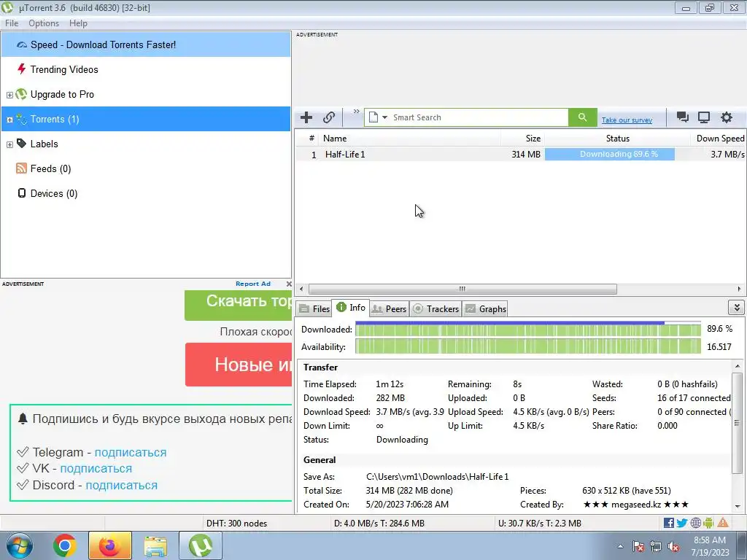Open the Take our survey link
Viewport: 747px width, 560px height.
(x=627, y=120)
